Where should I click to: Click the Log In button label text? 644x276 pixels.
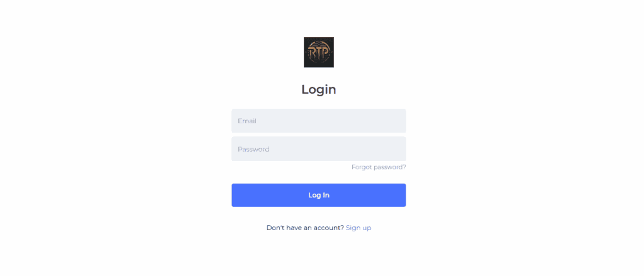[x=319, y=195]
